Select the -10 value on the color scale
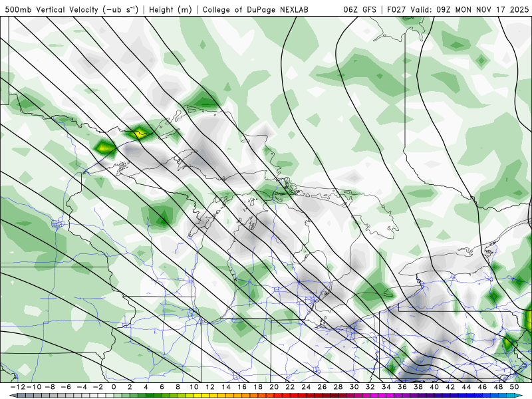This screenshot has height=399, width=532. 33,387
